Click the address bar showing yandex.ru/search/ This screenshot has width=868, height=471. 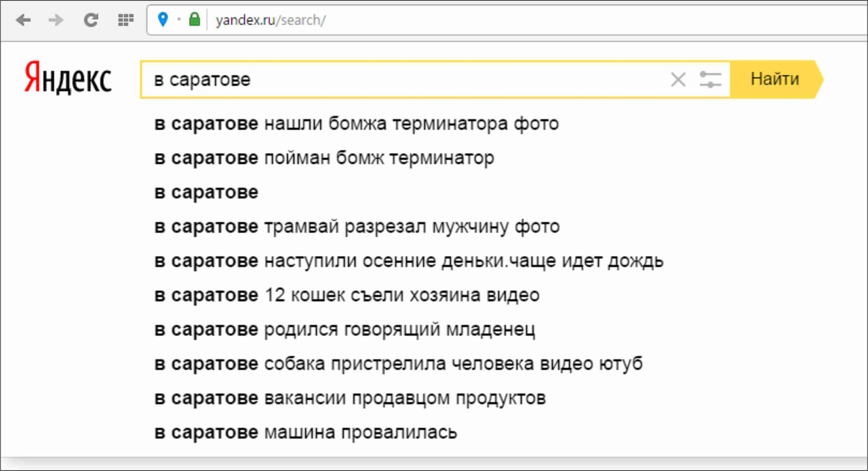coord(506,20)
